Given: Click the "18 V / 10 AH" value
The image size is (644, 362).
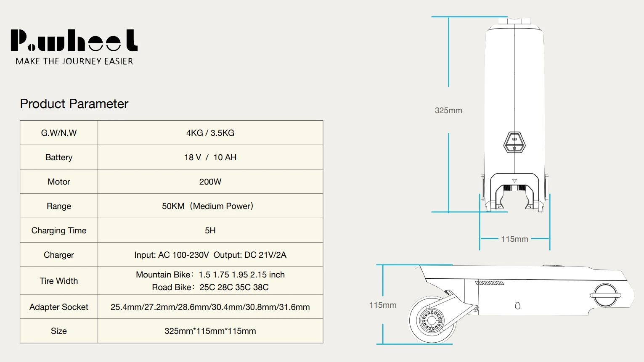Looking at the screenshot, I should coord(210,157).
